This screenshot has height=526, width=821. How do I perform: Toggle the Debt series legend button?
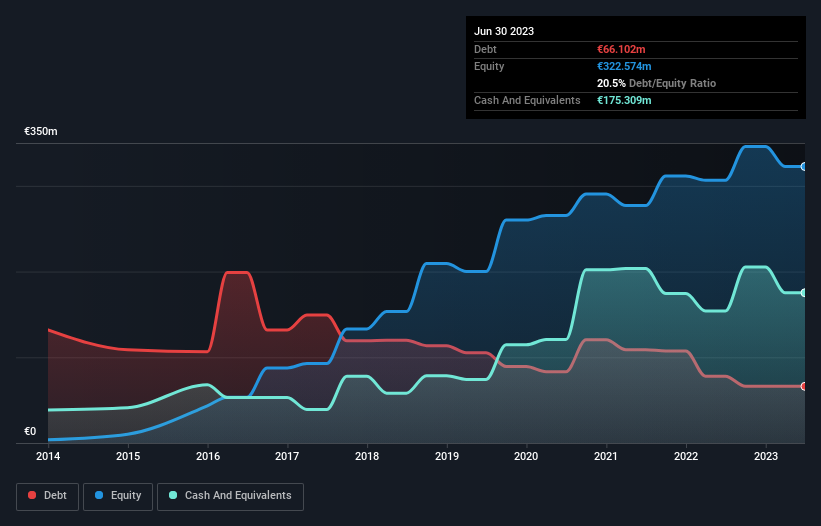[48, 496]
